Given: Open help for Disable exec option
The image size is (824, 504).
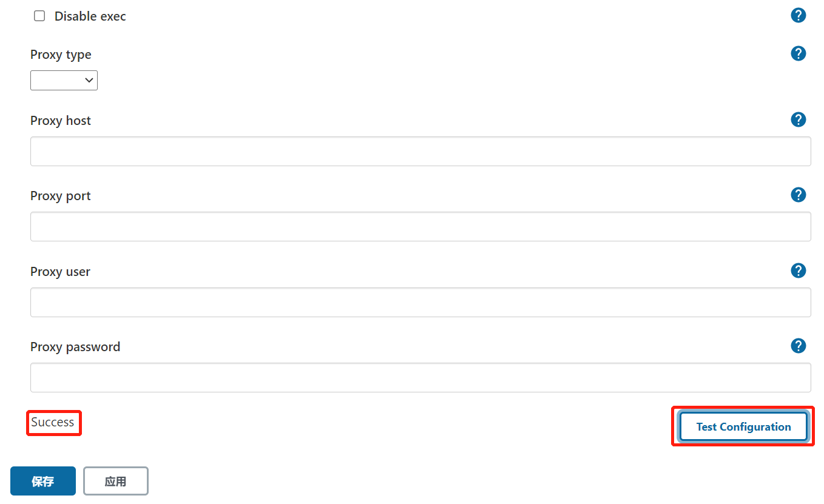Looking at the screenshot, I should click(x=799, y=15).
